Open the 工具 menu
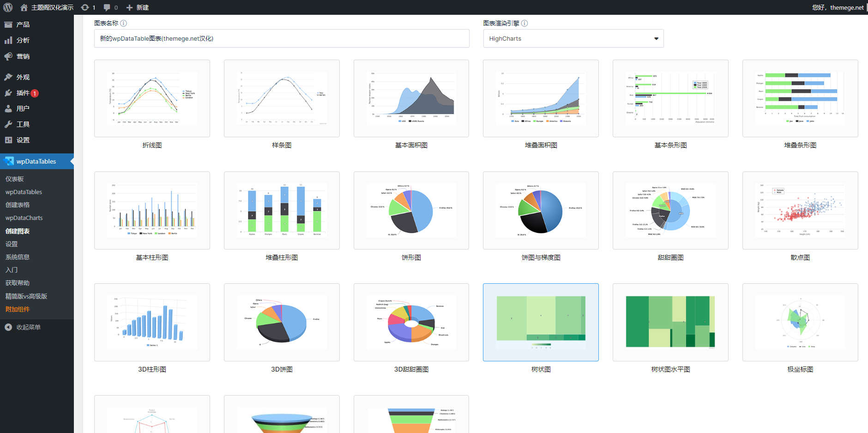The width and height of the screenshot is (868, 433). point(37,124)
